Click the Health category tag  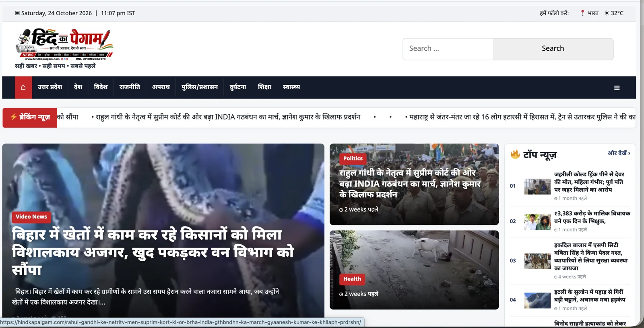pyautogui.click(x=352, y=279)
